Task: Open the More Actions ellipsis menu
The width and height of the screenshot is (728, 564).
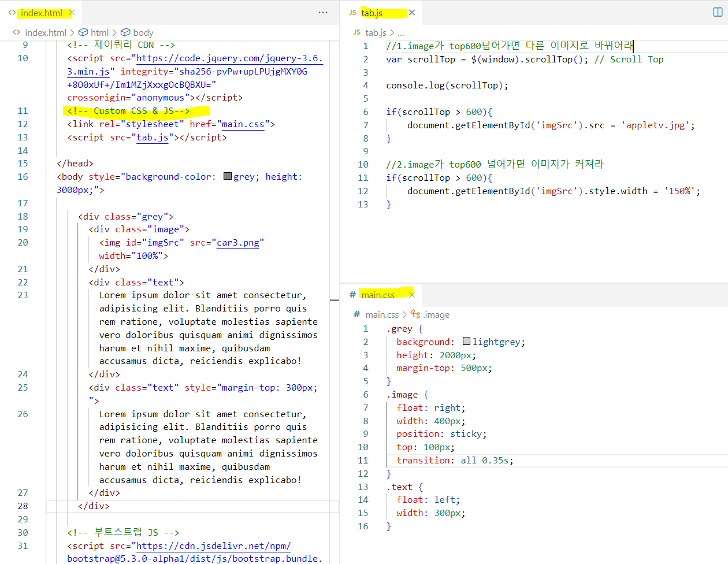Action: [323, 13]
